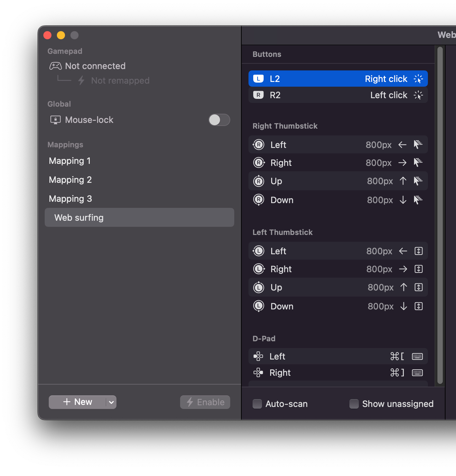The height and width of the screenshot is (476, 456).
Task: Click the R2 trigger badge icon
Action: [x=258, y=95]
